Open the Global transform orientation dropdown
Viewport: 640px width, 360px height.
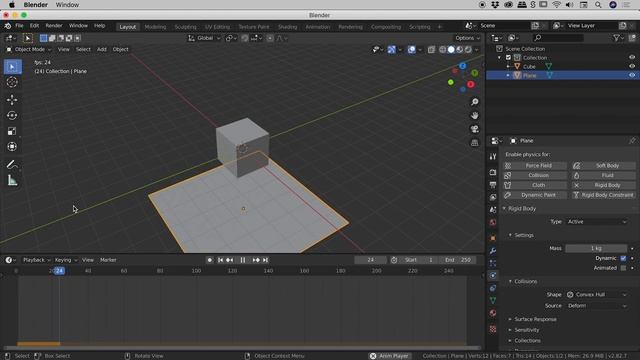(x=204, y=38)
